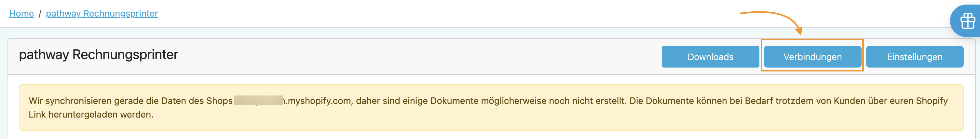Open the Downloads section
This screenshot has width=980, height=139.
710,57
